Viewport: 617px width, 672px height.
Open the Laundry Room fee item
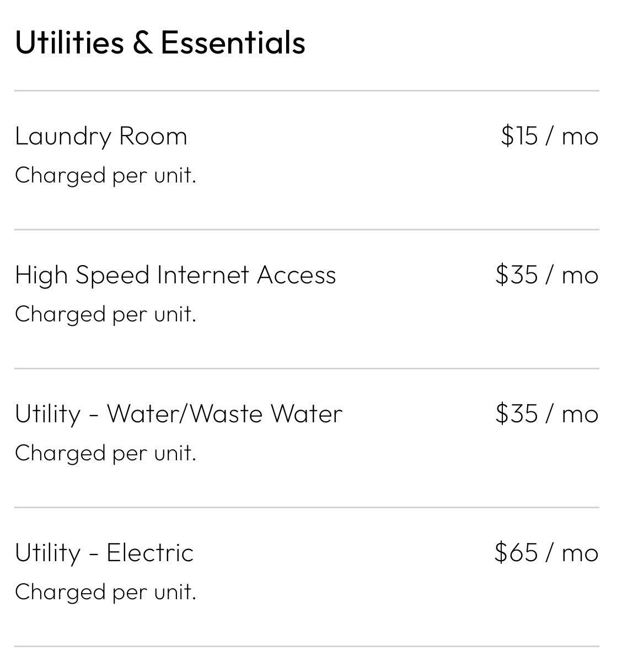(x=307, y=160)
